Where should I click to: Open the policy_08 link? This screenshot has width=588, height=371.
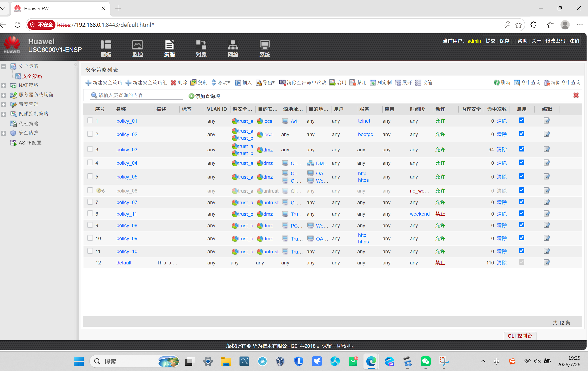coord(127,225)
